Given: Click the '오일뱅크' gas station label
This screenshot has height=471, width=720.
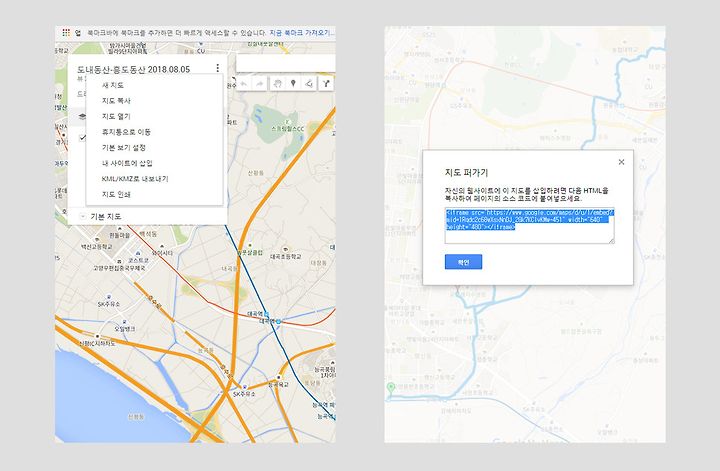Looking at the screenshot, I should [x=124, y=329].
